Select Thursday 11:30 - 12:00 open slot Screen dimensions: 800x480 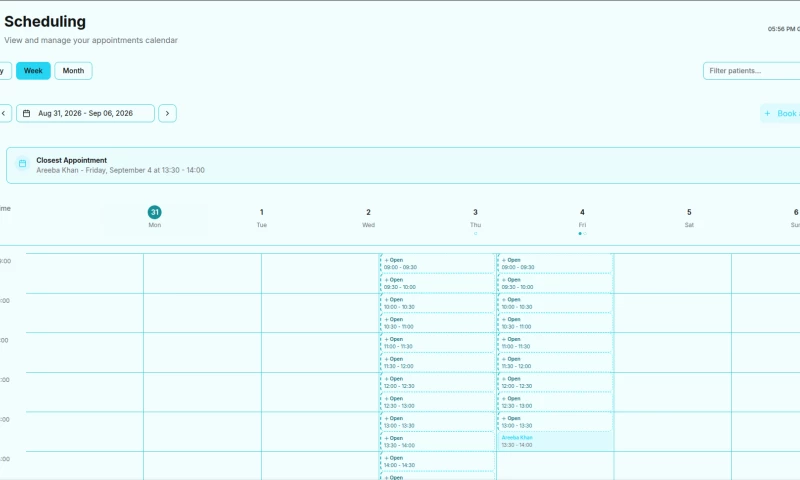coord(437,362)
